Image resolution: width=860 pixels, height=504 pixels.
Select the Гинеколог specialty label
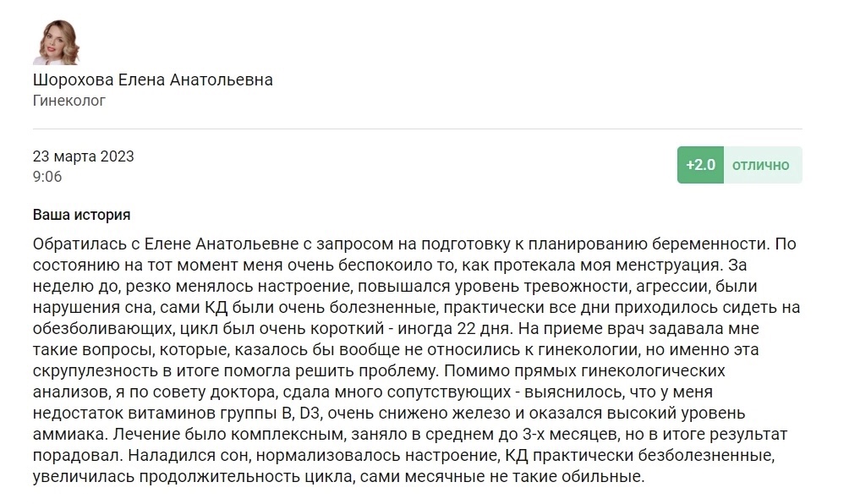pos(69,101)
